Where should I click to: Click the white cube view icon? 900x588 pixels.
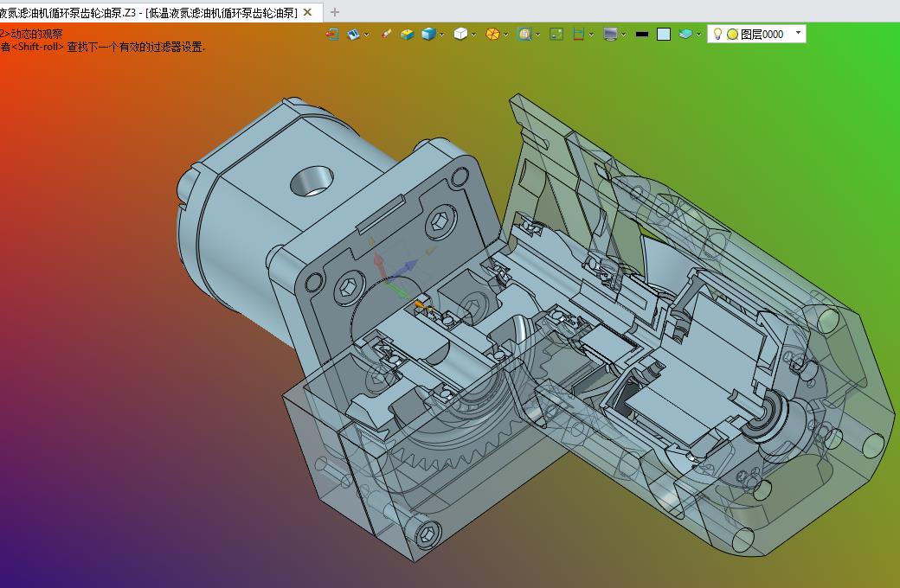[x=460, y=35]
